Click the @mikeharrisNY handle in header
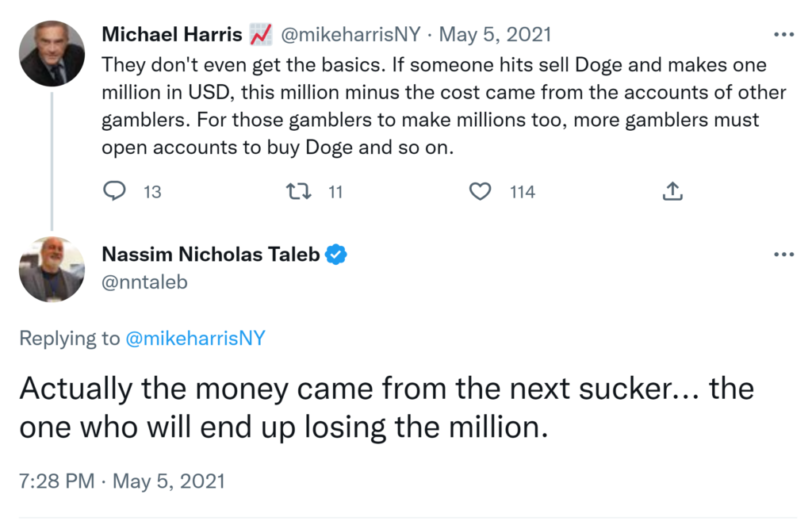 pos(351,35)
